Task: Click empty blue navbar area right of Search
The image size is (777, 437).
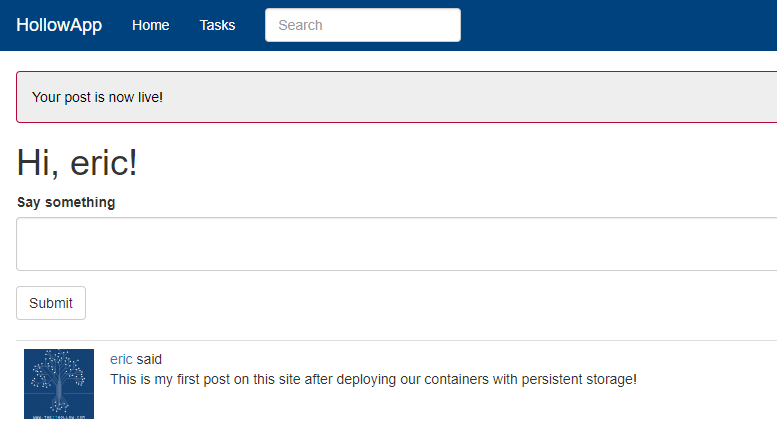Action: [620, 25]
